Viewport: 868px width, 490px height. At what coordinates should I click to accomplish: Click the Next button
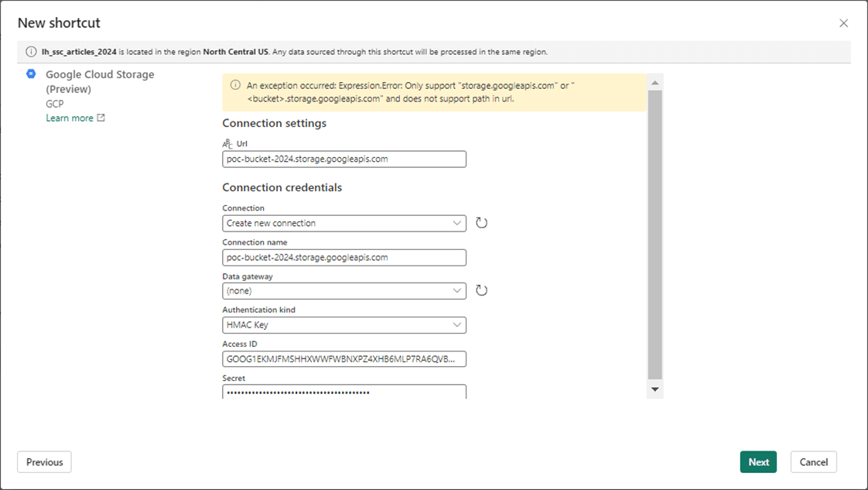(758, 462)
